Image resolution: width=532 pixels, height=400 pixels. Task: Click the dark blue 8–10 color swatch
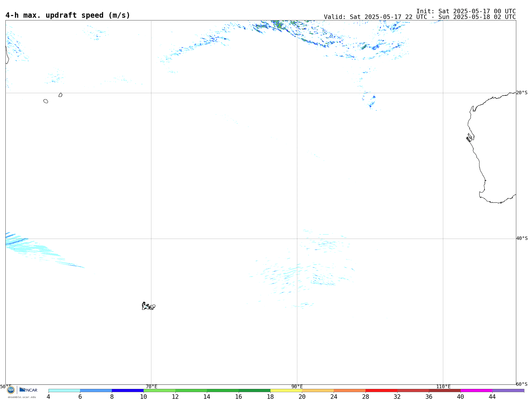(128, 390)
